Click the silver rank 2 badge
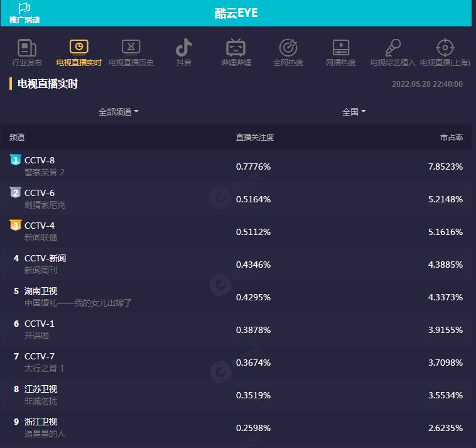Image resolution: width=476 pixels, height=448 pixels. pyautogui.click(x=16, y=192)
